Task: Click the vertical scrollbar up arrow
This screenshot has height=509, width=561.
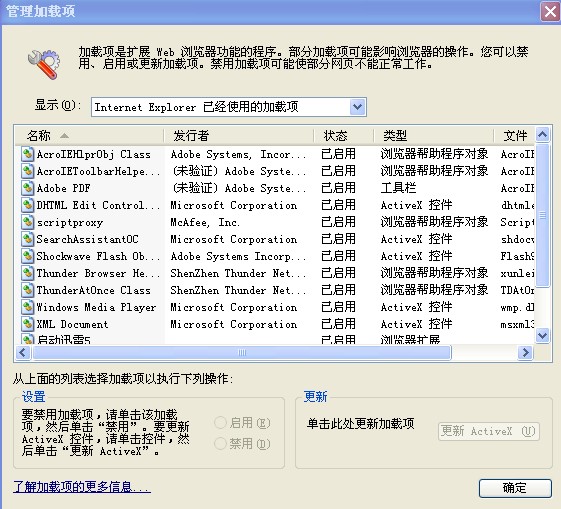Action: (x=542, y=135)
